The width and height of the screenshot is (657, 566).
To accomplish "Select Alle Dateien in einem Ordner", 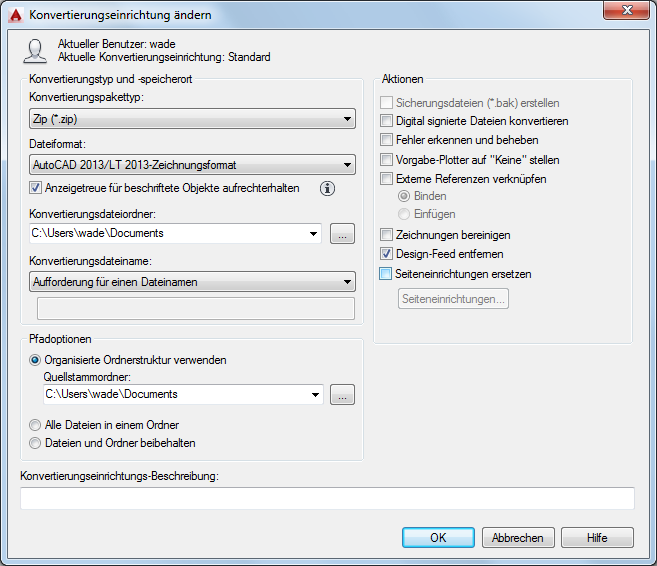I will [x=35, y=425].
